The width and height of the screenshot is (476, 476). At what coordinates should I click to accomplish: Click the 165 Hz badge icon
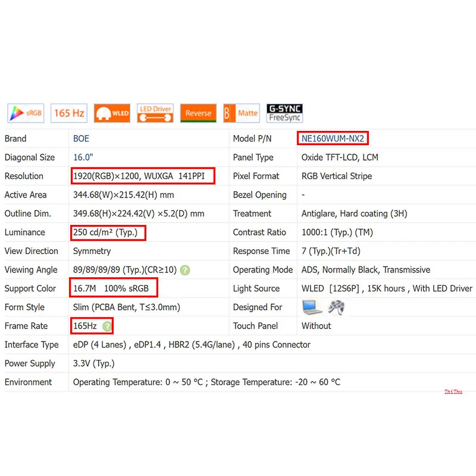[69, 113]
